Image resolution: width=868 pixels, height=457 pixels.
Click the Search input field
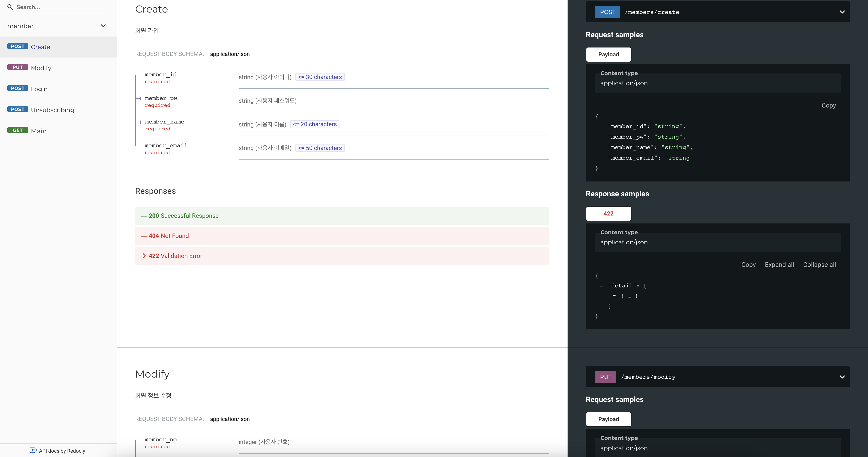coord(61,7)
